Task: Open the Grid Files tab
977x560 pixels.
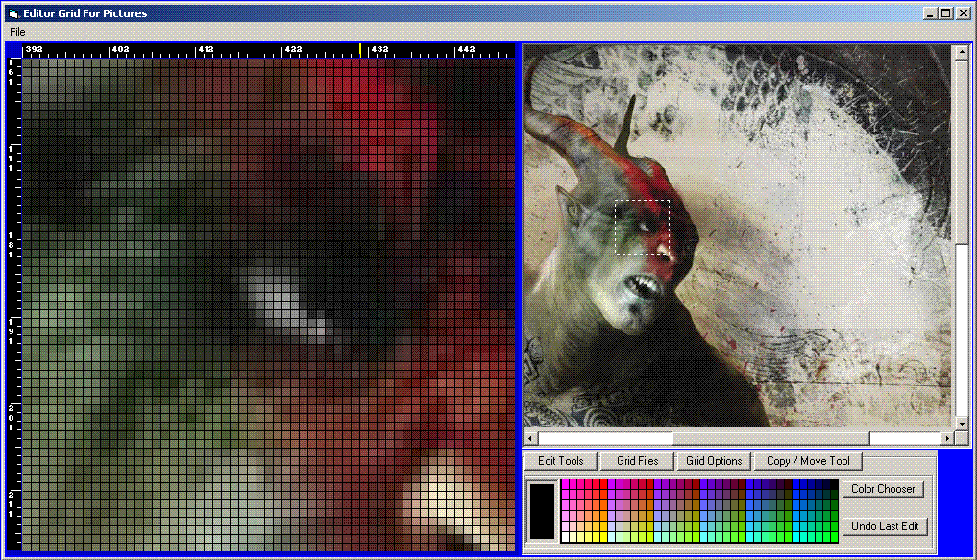Action: [637, 461]
